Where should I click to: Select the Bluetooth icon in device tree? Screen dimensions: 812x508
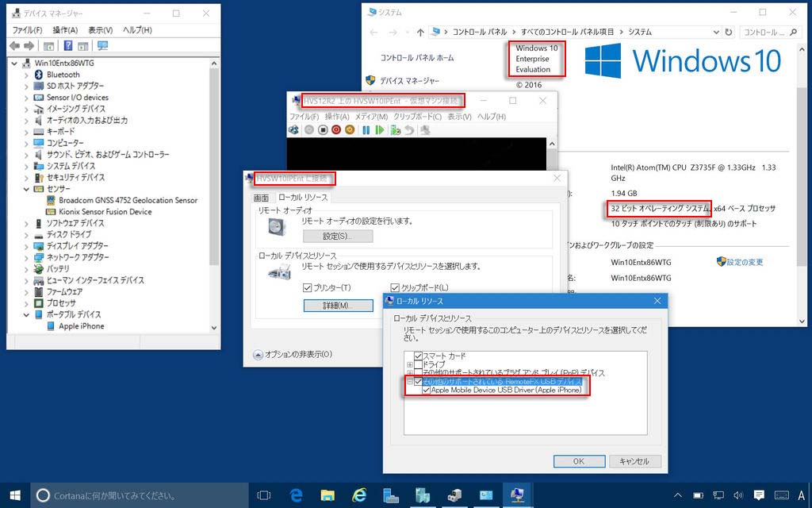pyautogui.click(x=38, y=75)
